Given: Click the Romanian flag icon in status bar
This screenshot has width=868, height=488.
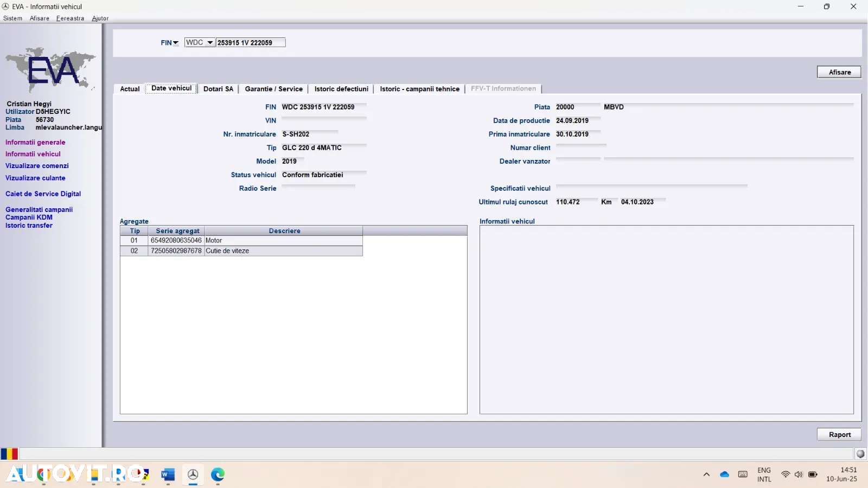Looking at the screenshot, I should pyautogui.click(x=9, y=454).
